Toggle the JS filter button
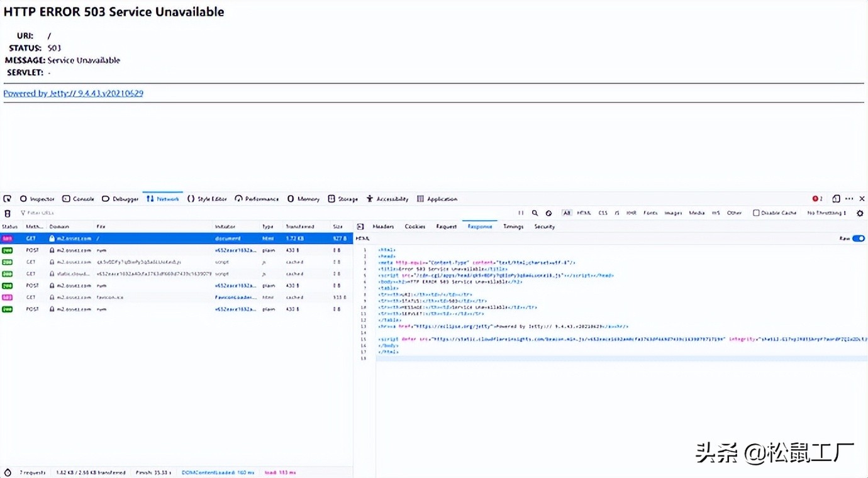The height and width of the screenshot is (478, 868). coord(616,213)
